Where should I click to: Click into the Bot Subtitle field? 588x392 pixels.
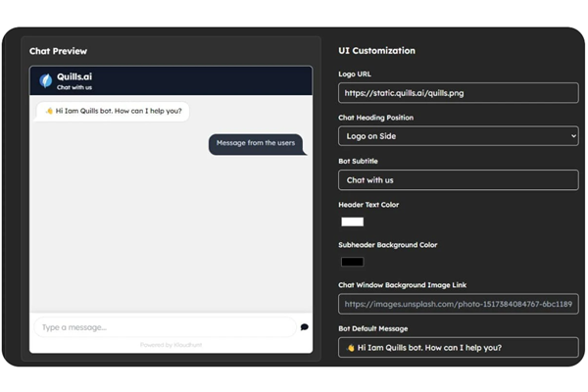click(458, 180)
